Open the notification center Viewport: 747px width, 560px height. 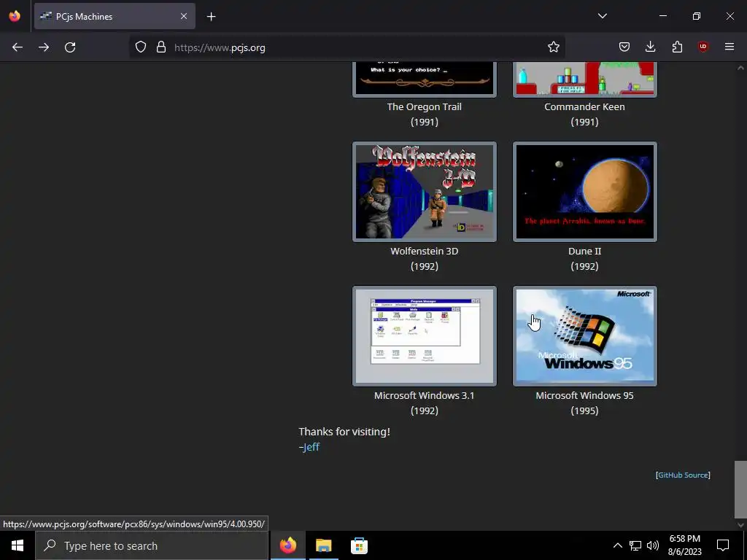click(723, 545)
